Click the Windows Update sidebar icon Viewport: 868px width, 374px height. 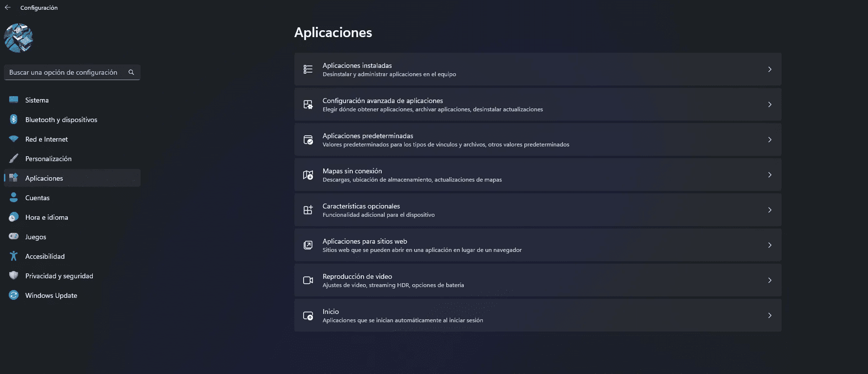point(14,295)
